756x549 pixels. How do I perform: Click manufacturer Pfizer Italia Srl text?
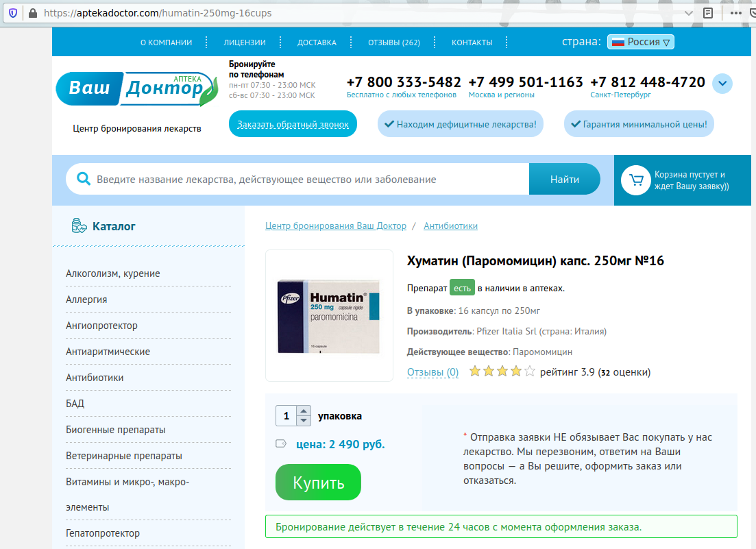click(507, 331)
